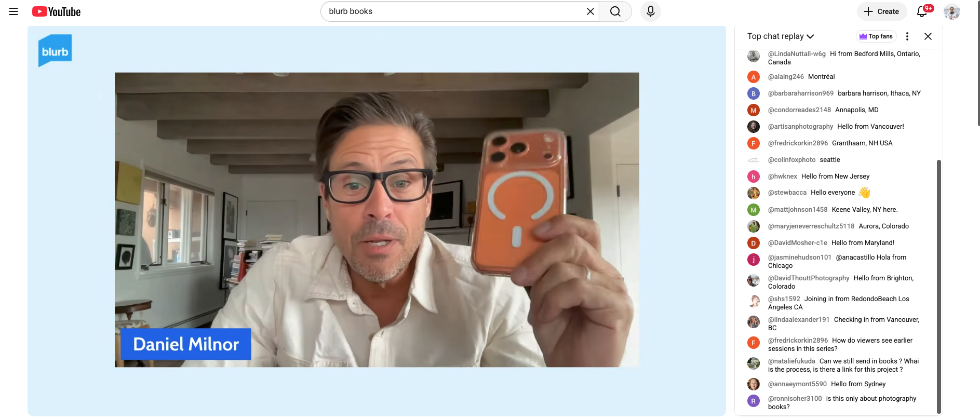Open the notifications bell

click(922, 11)
